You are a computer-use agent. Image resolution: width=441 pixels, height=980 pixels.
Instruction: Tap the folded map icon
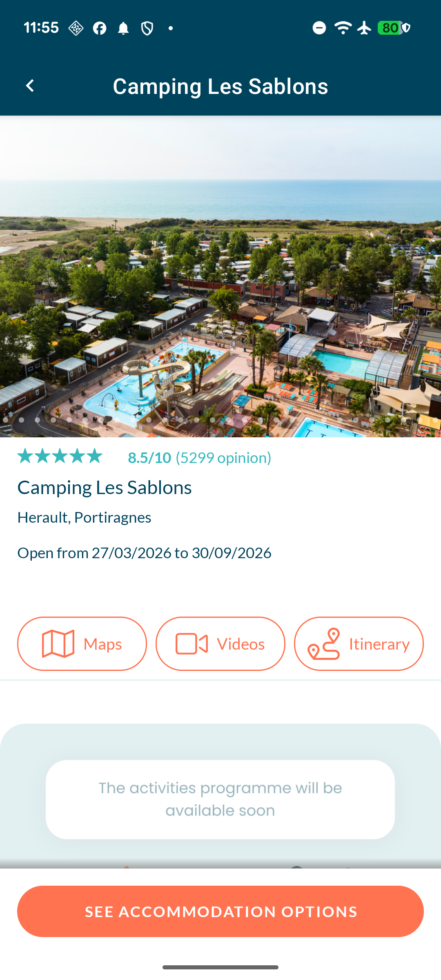click(58, 644)
